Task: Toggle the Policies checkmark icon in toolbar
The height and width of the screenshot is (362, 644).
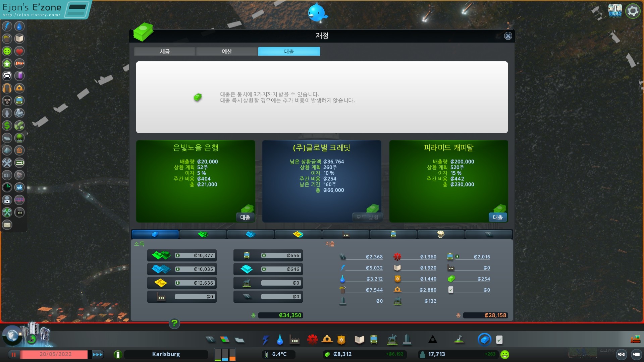Action: tap(499, 340)
